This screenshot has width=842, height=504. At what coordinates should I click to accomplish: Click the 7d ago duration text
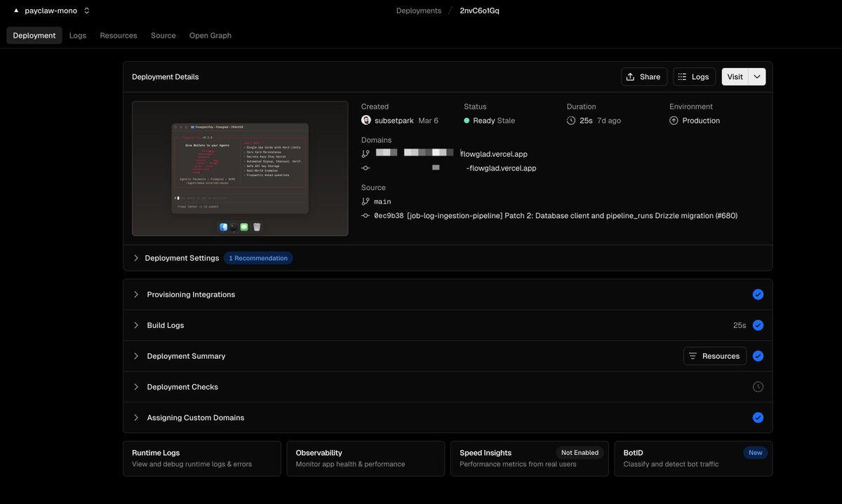[609, 121]
